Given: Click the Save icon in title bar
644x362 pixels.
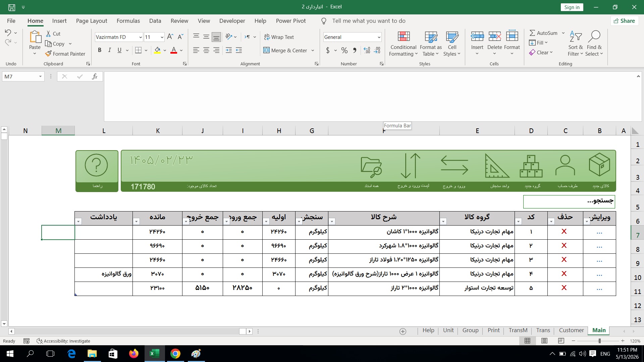Looking at the screenshot, I should (x=12, y=7).
